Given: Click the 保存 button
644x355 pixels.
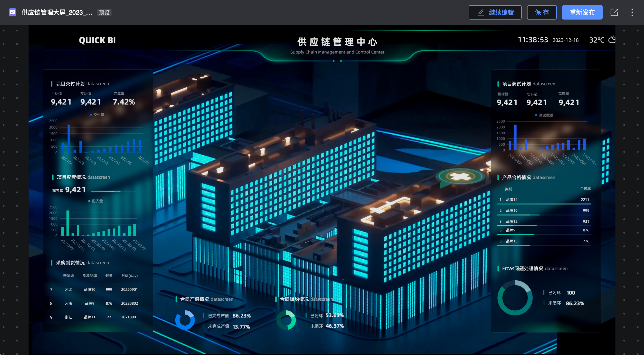Looking at the screenshot, I should pos(542,12).
